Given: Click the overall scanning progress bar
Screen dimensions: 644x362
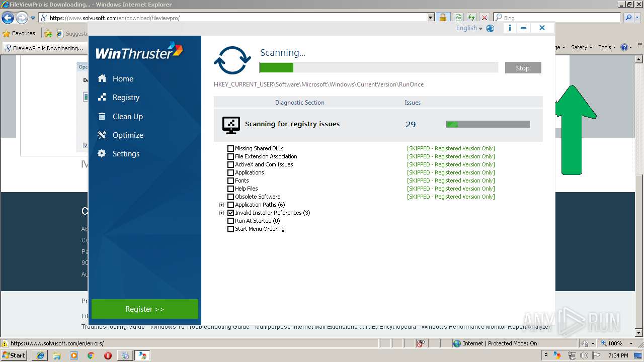Looking at the screenshot, I should coord(379,67).
